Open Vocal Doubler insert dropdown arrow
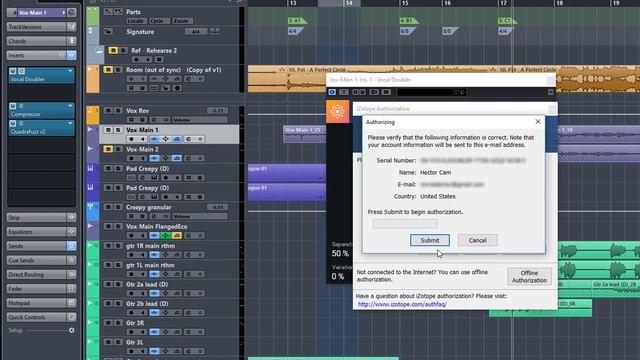The width and height of the screenshot is (640, 360). coord(70,71)
